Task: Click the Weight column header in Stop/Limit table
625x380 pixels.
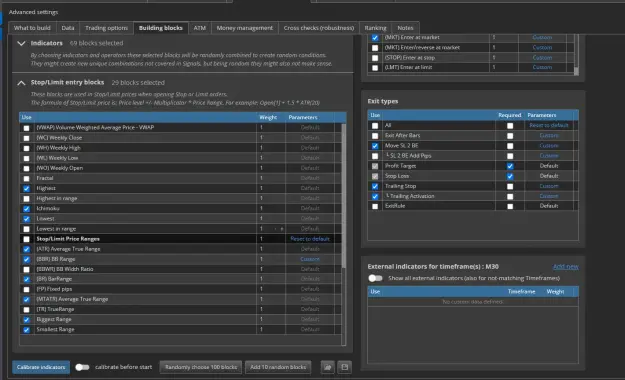Action: (268, 117)
